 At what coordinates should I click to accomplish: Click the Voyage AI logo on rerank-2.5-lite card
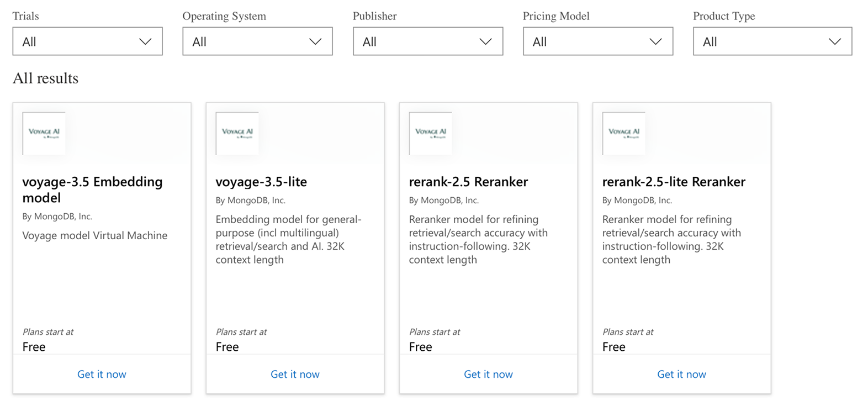point(624,133)
